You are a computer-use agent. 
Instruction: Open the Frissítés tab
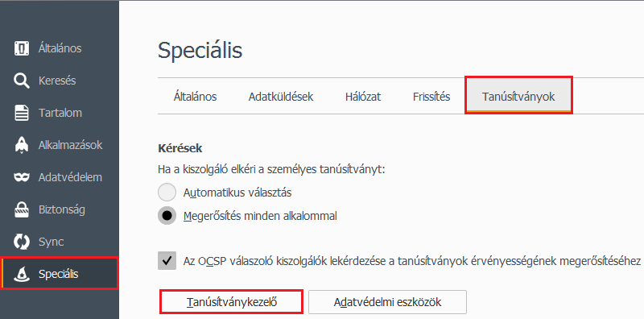[x=431, y=97]
